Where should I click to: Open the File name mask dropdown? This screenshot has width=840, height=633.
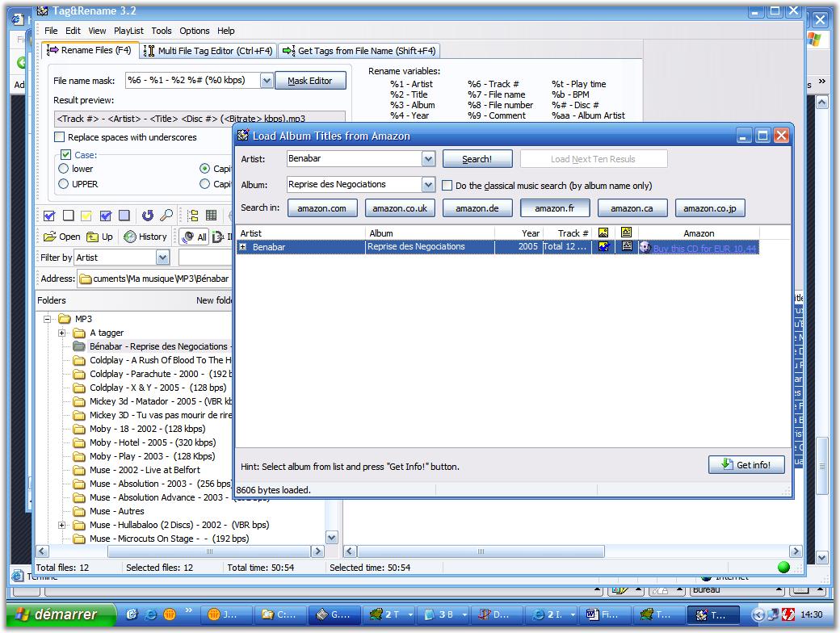pyautogui.click(x=267, y=80)
